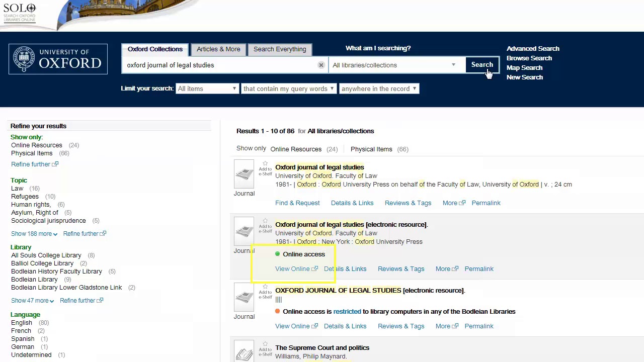Expand Show 47 more libraries
The height and width of the screenshot is (362, 644).
coord(33,301)
